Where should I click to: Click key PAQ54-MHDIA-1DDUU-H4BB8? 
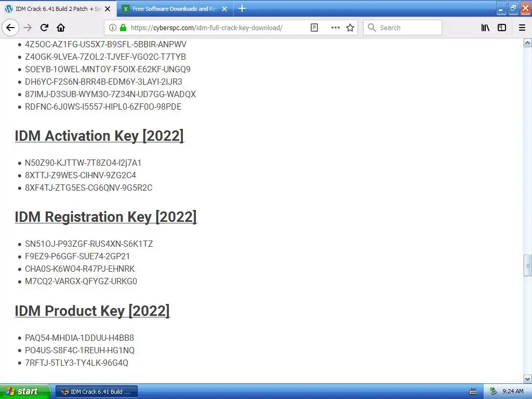point(79,338)
